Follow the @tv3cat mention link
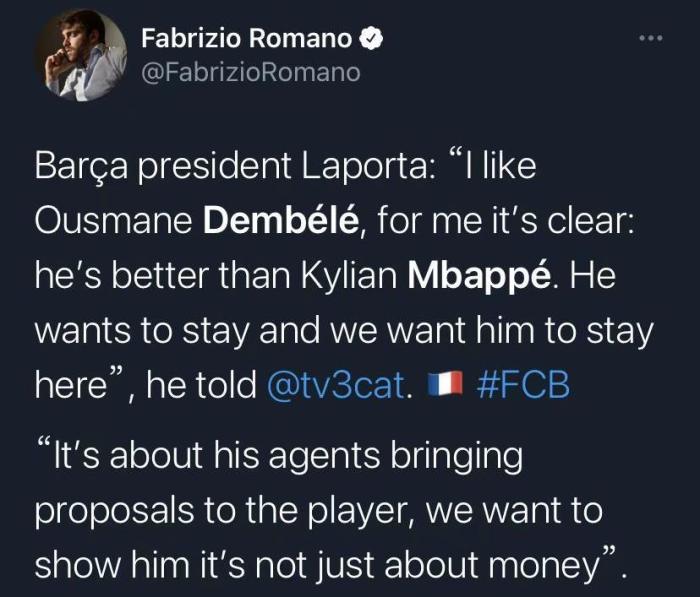700x597 pixels. click(x=340, y=384)
